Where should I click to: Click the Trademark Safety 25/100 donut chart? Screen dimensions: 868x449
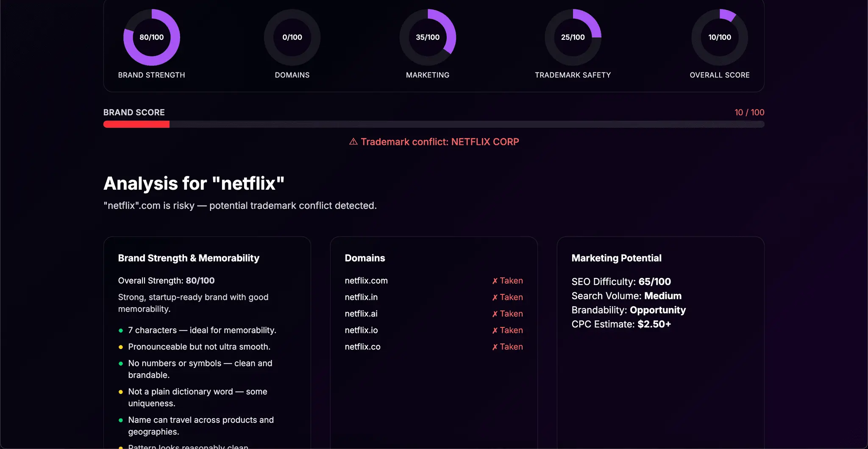573,37
